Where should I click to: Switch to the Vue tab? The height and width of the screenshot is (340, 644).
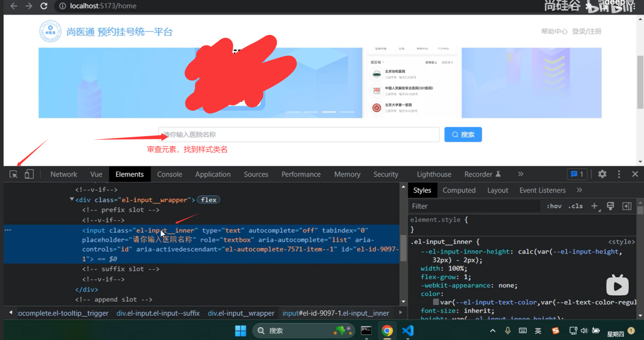[96, 174]
